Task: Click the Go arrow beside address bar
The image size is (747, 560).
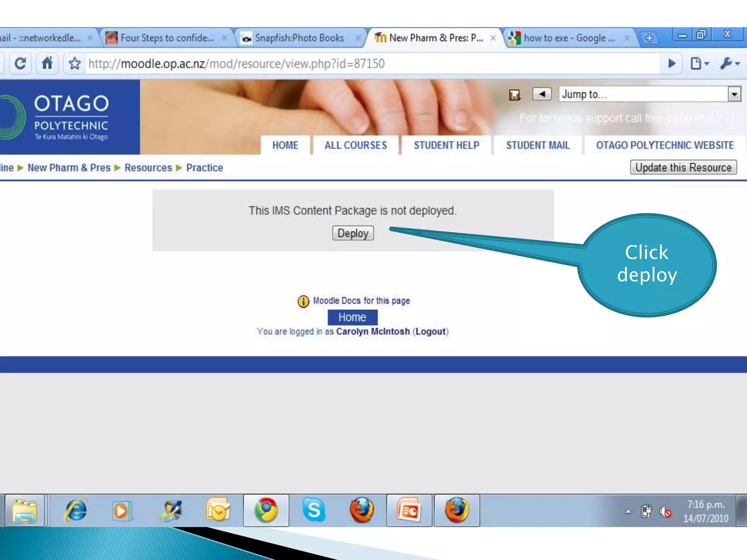Action: 671,64
